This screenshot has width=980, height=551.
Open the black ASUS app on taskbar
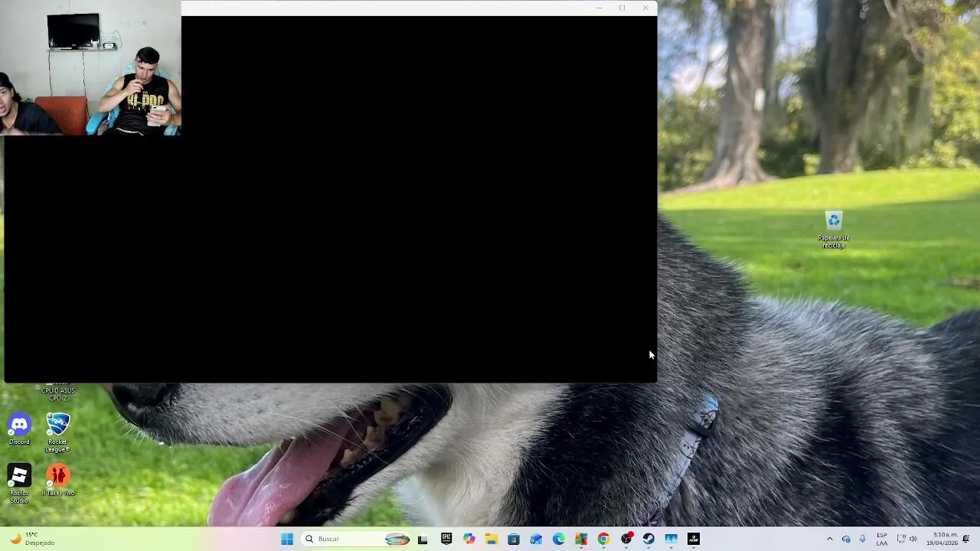click(694, 539)
